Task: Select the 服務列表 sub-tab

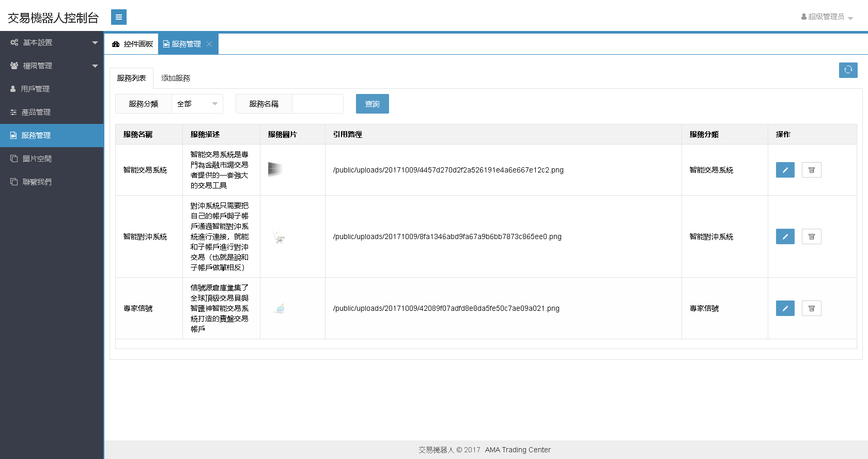Action: pyautogui.click(x=131, y=78)
